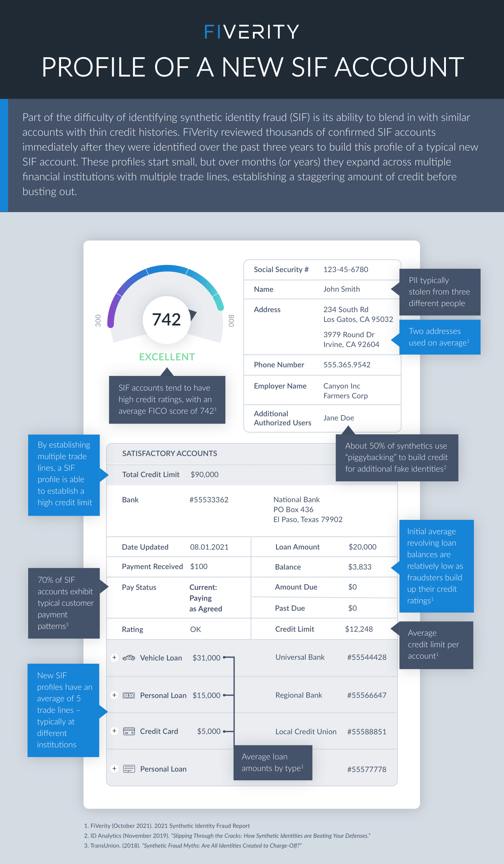The image size is (504, 864).
Task: Click the Two addresses used callout
Action: tap(440, 337)
